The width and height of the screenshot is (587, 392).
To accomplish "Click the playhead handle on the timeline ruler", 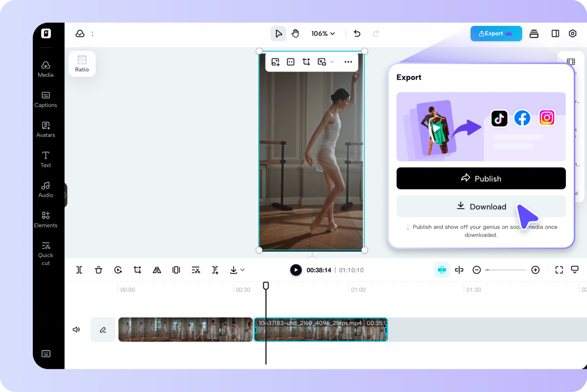I will click(266, 286).
